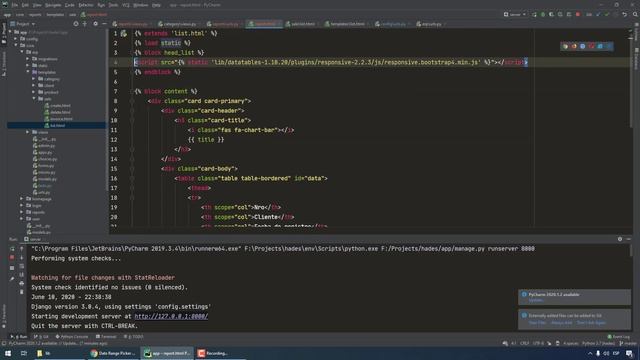Click the Windows Start button
This screenshot has height=360, width=640.
tap(8, 353)
